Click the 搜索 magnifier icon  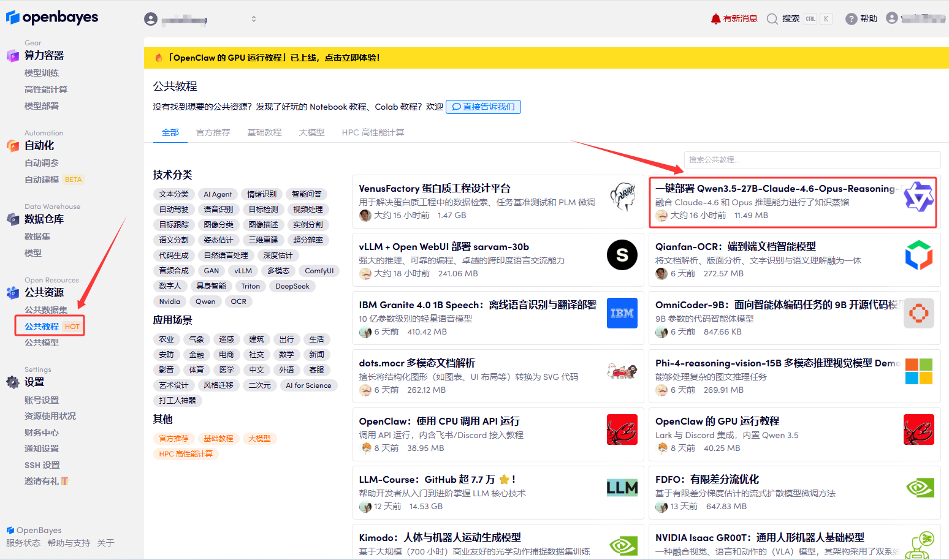point(772,19)
